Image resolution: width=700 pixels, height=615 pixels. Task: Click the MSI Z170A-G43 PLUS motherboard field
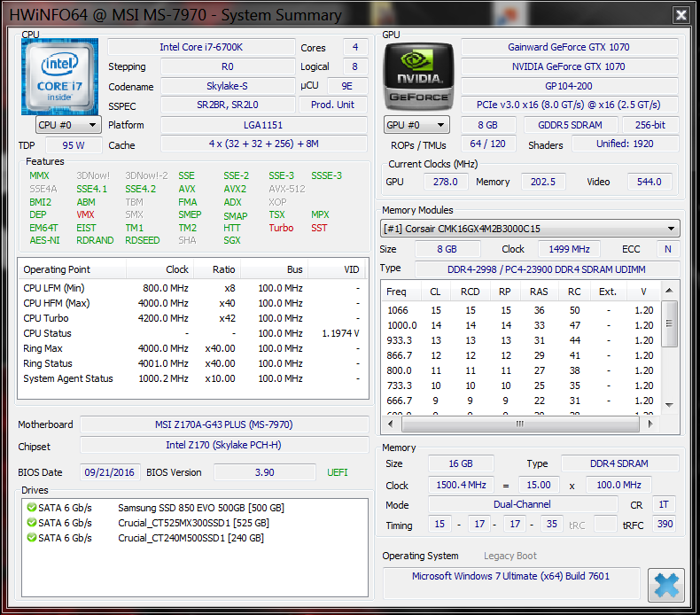tap(224, 424)
